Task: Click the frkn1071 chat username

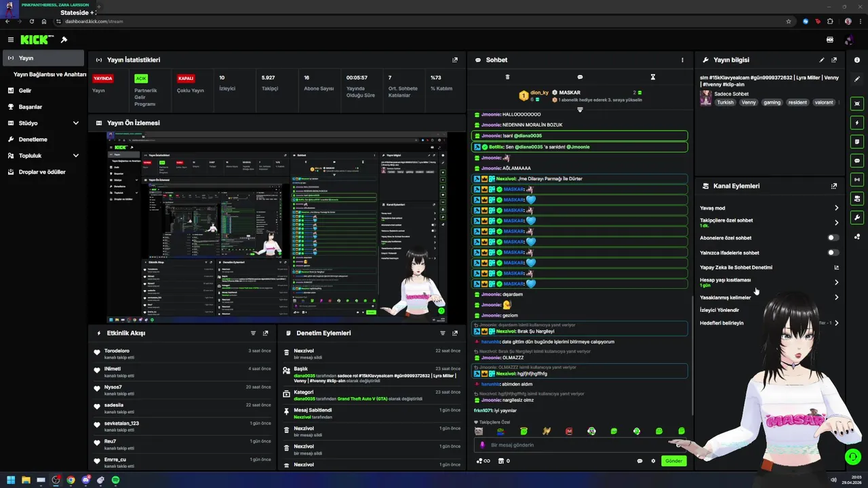Action: 483,411
